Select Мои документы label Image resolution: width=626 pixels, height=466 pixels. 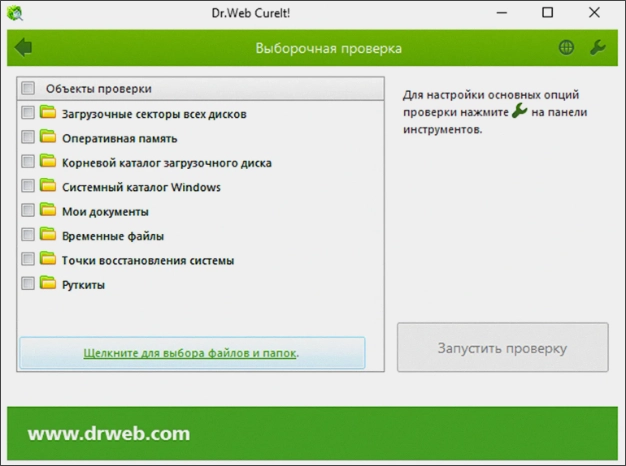point(105,212)
